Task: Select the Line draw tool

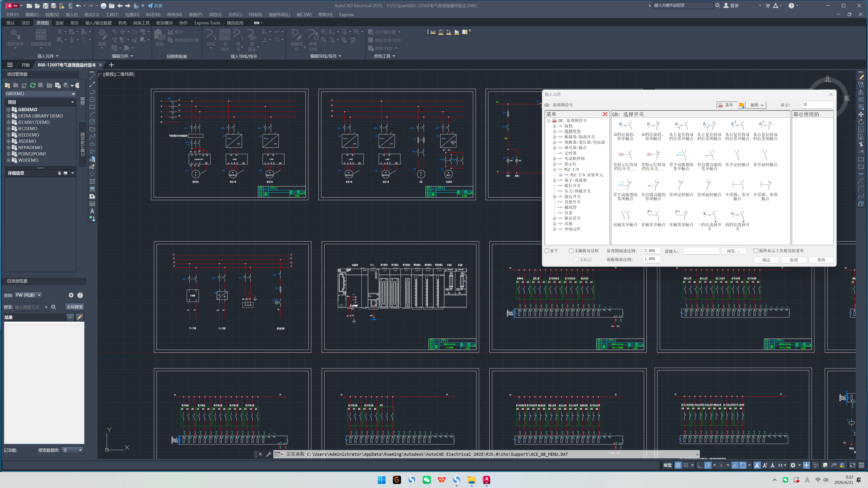Action: click(x=92, y=77)
